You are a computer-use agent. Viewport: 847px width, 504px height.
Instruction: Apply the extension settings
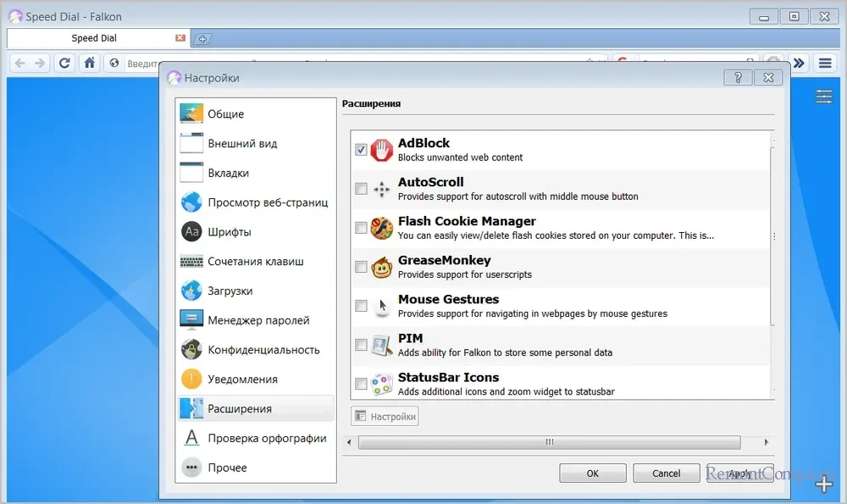(739, 474)
